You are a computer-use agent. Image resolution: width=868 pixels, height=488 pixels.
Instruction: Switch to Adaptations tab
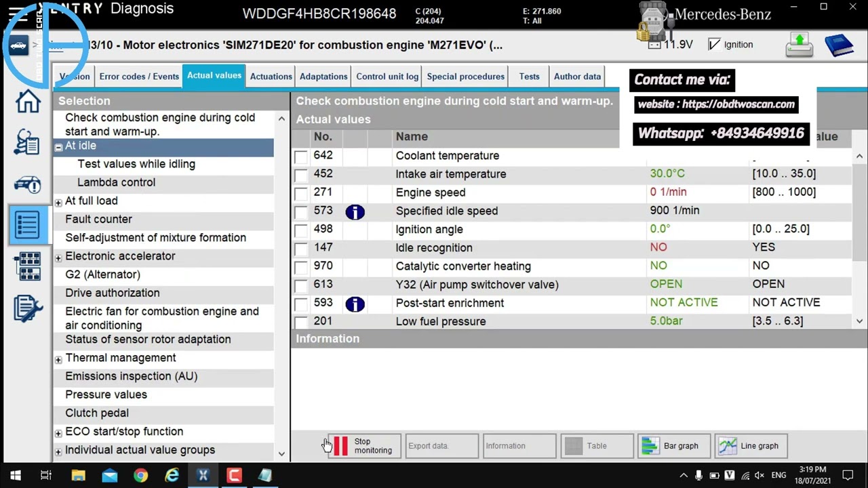[x=323, y=77]
